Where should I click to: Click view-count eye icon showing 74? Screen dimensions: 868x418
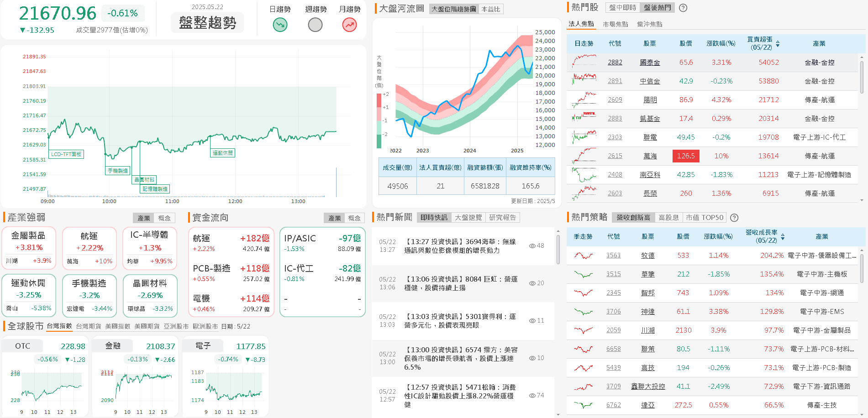532,396
